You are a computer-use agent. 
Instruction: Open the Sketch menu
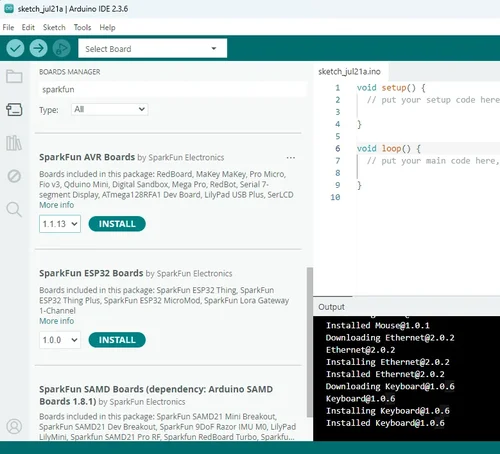tap(54, 27)
